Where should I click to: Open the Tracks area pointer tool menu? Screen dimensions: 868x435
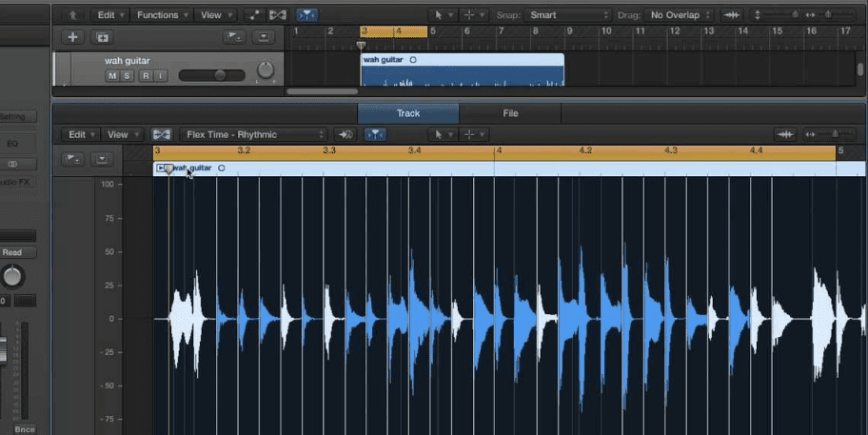coord(444,15)
